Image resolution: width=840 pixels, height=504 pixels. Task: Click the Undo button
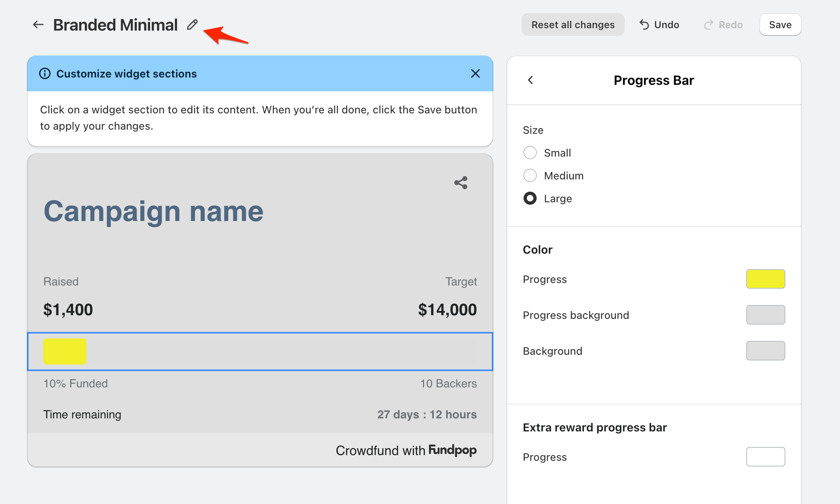[x=659, y=25]
